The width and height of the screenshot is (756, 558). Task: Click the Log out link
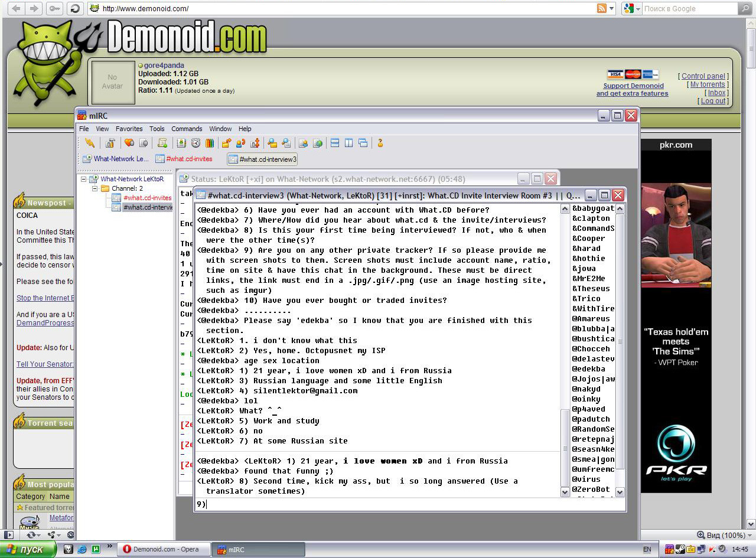pyautogui.click(x=713, y=101)
